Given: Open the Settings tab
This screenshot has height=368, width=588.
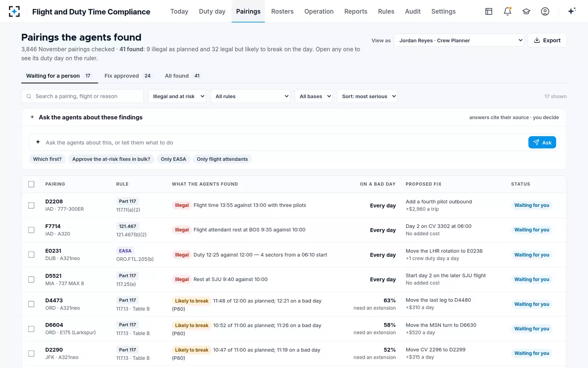Looking at the screenshot, I should pos(443,11).
